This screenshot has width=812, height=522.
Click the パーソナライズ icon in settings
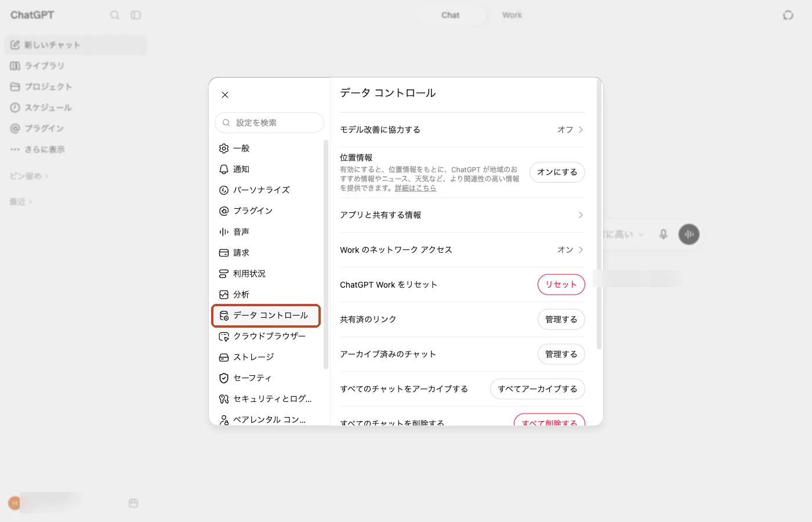coord(224,190)
